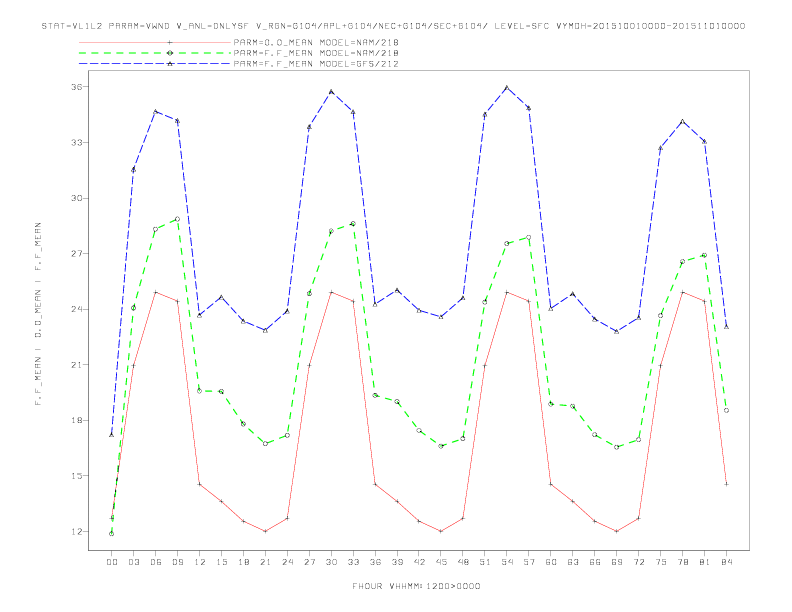This screenshot has height=612, width=792.
Task: Select green legend entry PARM=F.F_MEAN MODEL=NAM/218
Action: (x=316, y=53)
